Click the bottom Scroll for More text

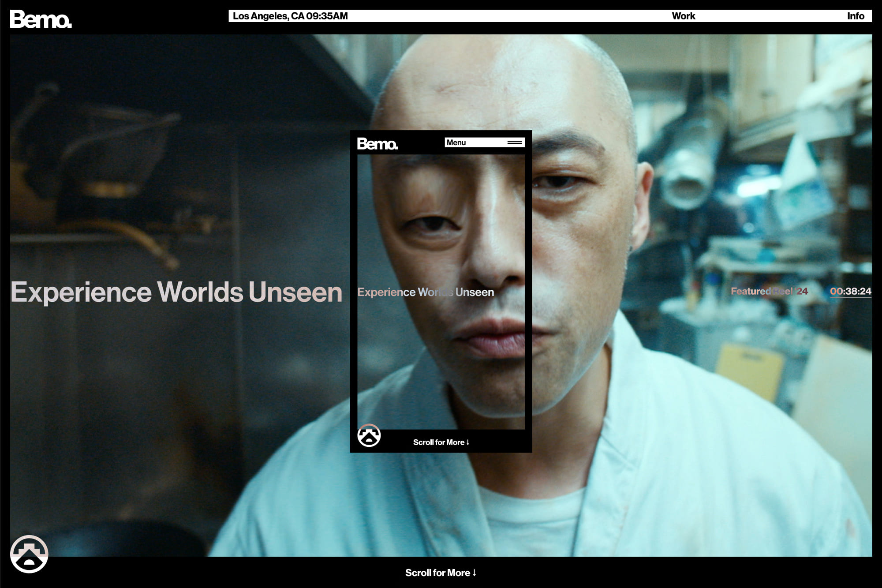coord(437,573)
